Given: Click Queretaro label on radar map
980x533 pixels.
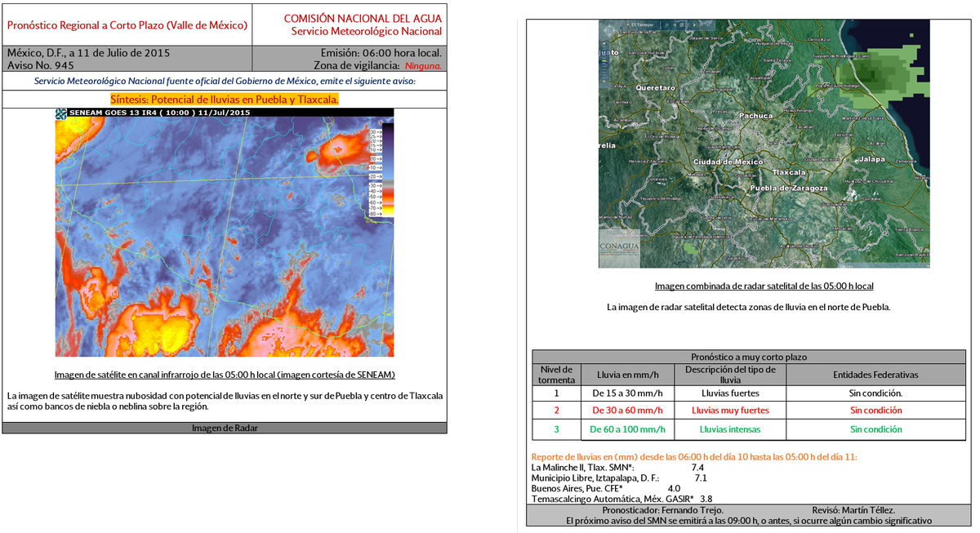Looking at the screenshot, I should (x=655, y=87).
